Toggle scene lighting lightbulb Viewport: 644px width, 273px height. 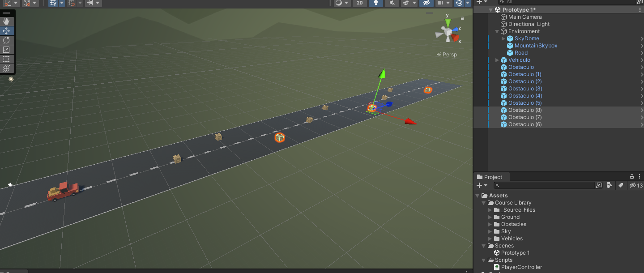coord(376,3)
